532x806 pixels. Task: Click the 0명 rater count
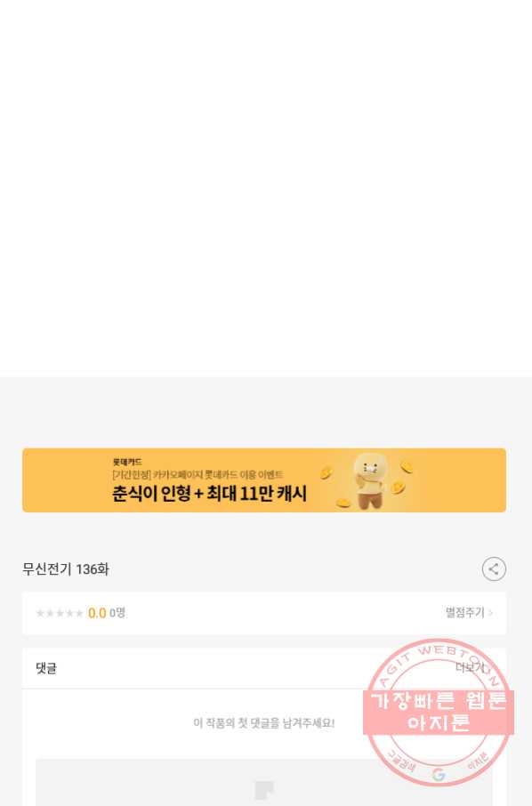117,613
